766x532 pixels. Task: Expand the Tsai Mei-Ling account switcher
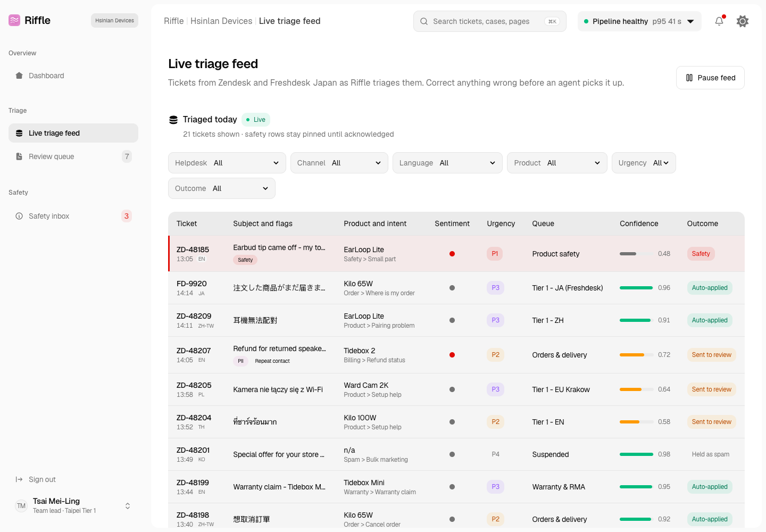[128, 506]
